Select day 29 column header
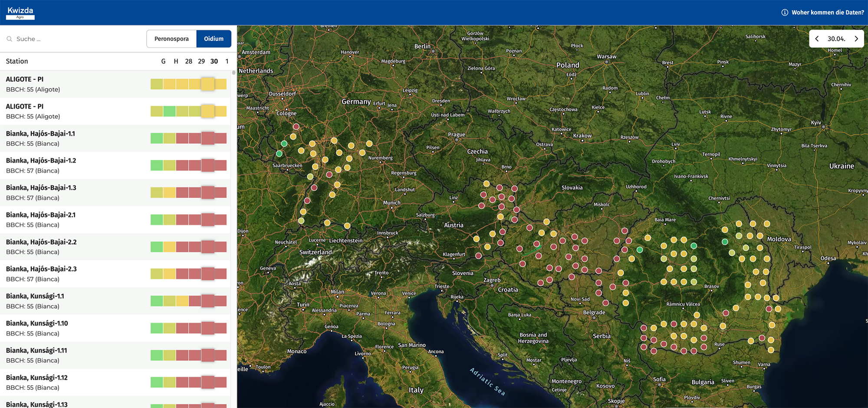 (201, 61)
